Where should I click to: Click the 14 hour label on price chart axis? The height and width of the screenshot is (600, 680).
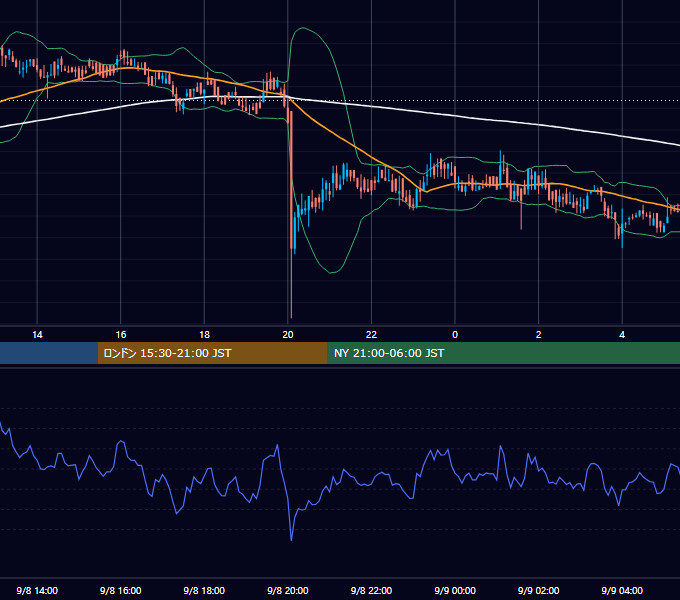pos(37,335)
